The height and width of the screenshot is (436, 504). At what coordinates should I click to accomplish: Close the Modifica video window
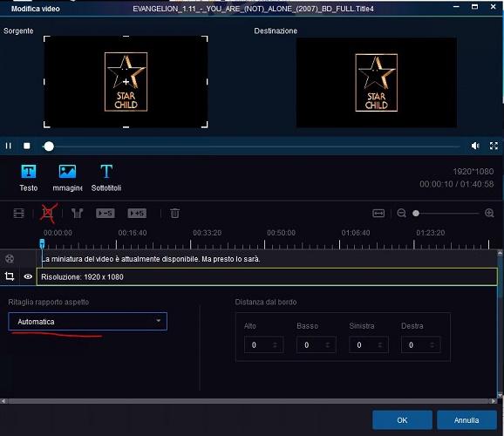pos(493,6)
